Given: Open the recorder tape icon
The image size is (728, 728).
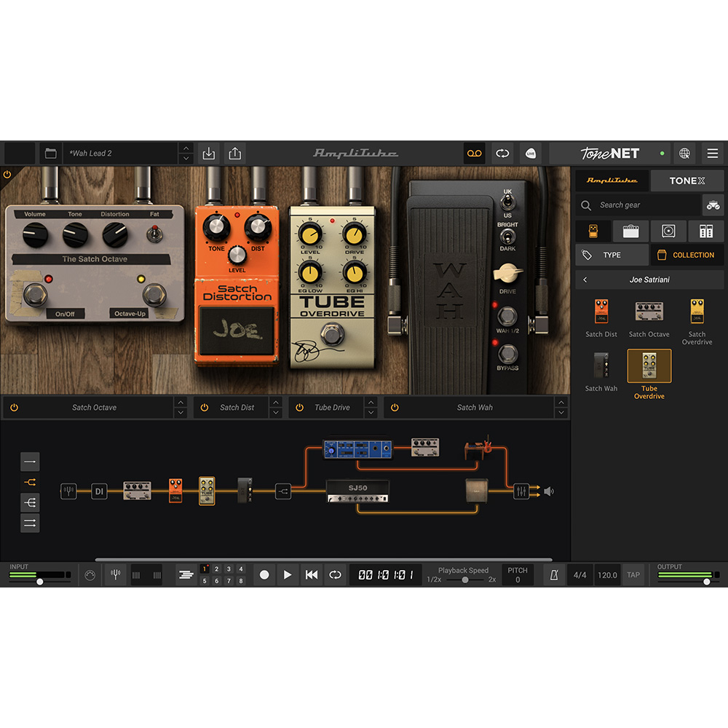Looking at the screenshot, I should pyautogui.click(x=474, y=153).
